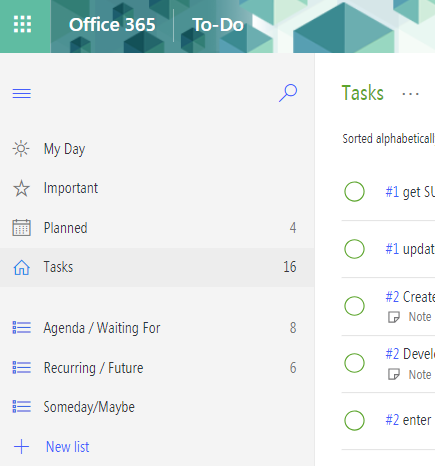
Task: Open the Important list
Action: click(x=157, y=188)
